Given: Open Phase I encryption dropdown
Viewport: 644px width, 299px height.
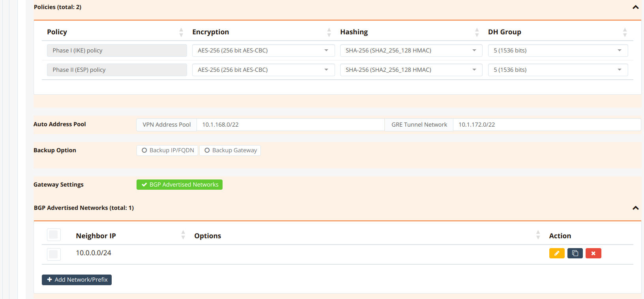Looking at the screenshot, I should 263,50.
